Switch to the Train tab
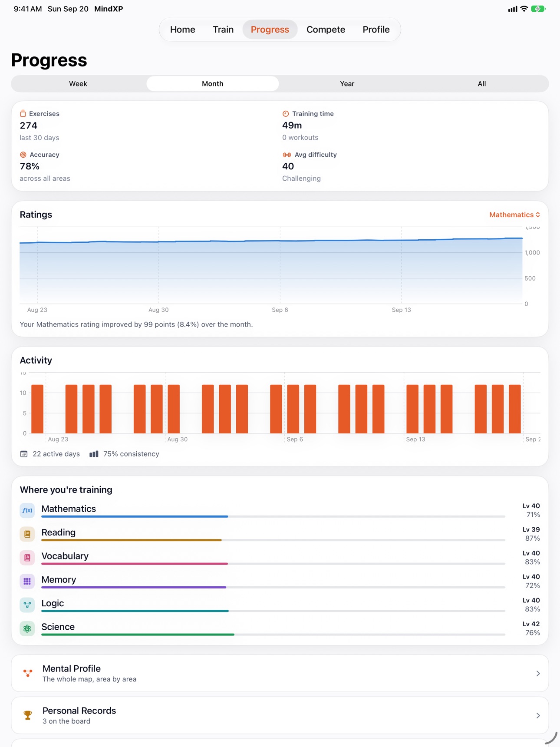The width and height of the screenshot is (560, 747). coord(223,30)
